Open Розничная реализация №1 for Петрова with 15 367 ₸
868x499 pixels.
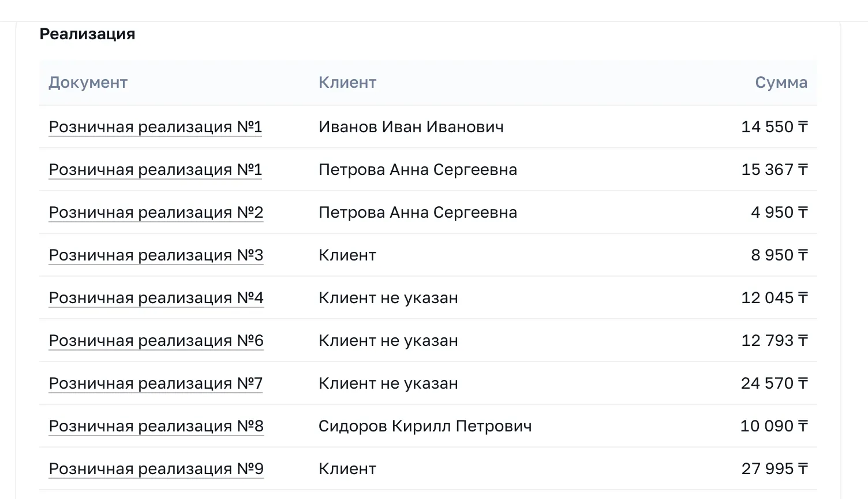pyautogui.click(x=155, y=170)
